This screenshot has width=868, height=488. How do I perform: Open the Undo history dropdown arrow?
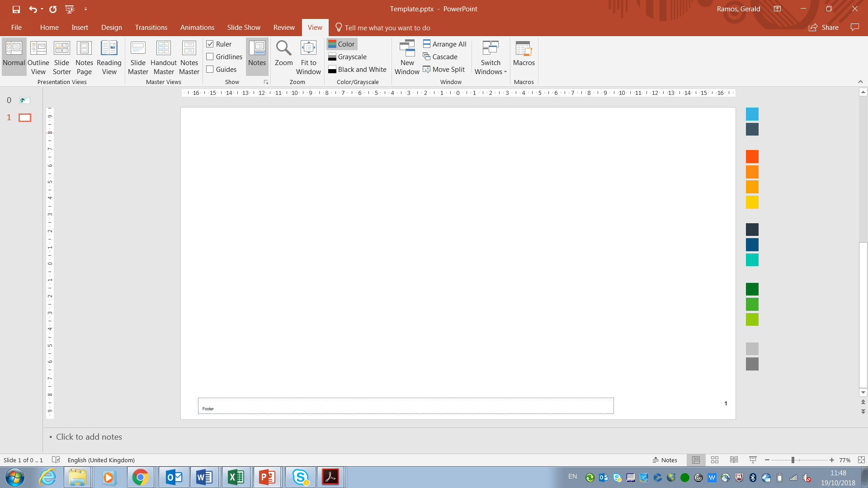(42, 9)
